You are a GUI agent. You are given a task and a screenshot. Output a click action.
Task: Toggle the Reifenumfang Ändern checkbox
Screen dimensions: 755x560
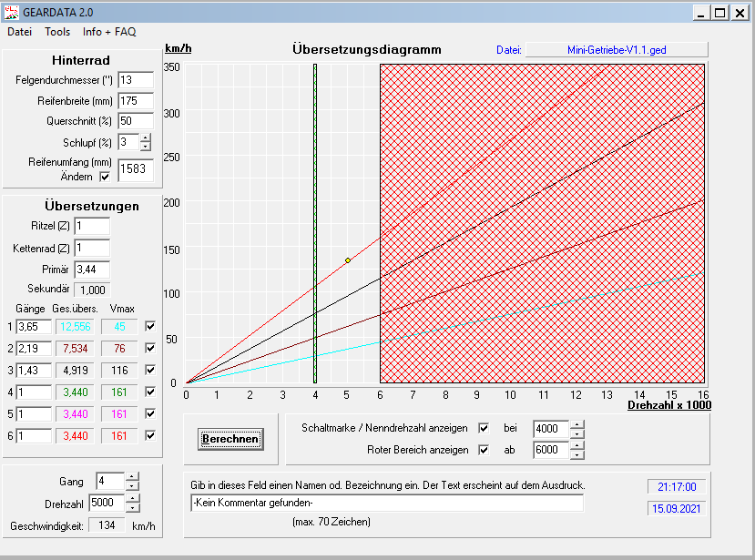click(x=104, y=177)
